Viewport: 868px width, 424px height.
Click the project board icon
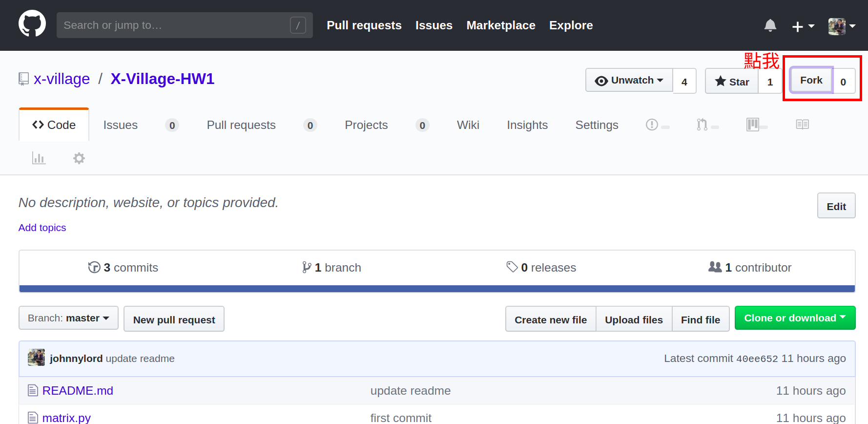tap(752, 125)
